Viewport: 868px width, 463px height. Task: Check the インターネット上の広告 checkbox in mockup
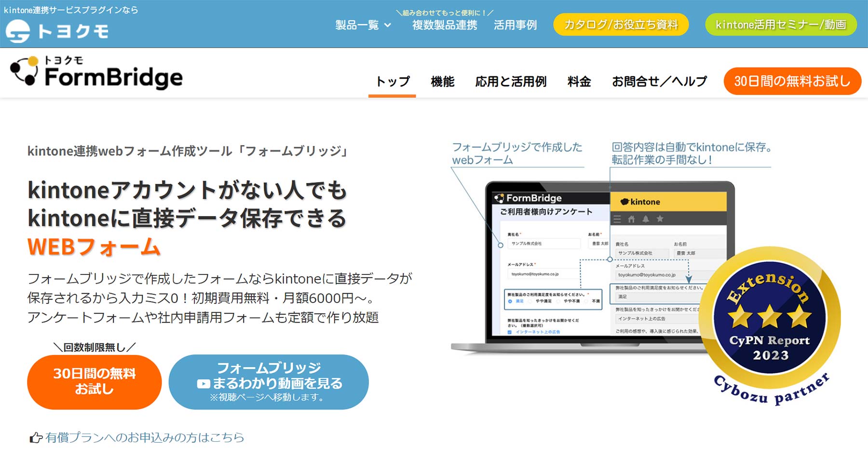click(510, 332)
